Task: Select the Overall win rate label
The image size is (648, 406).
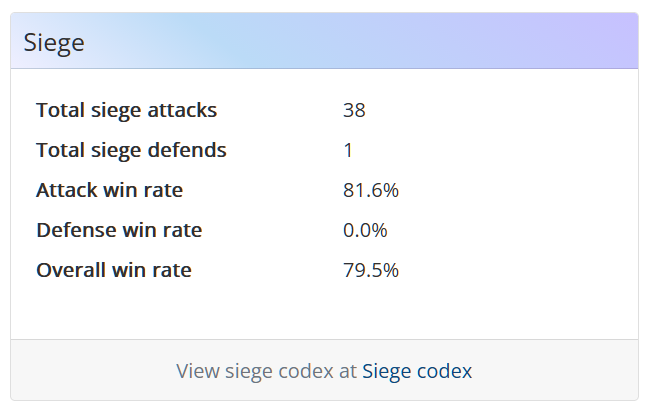Action: (x=114, y=270)
